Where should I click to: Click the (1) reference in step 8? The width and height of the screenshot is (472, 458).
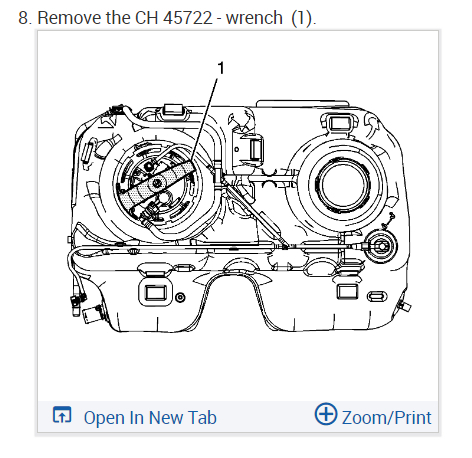tap(303, 18)
